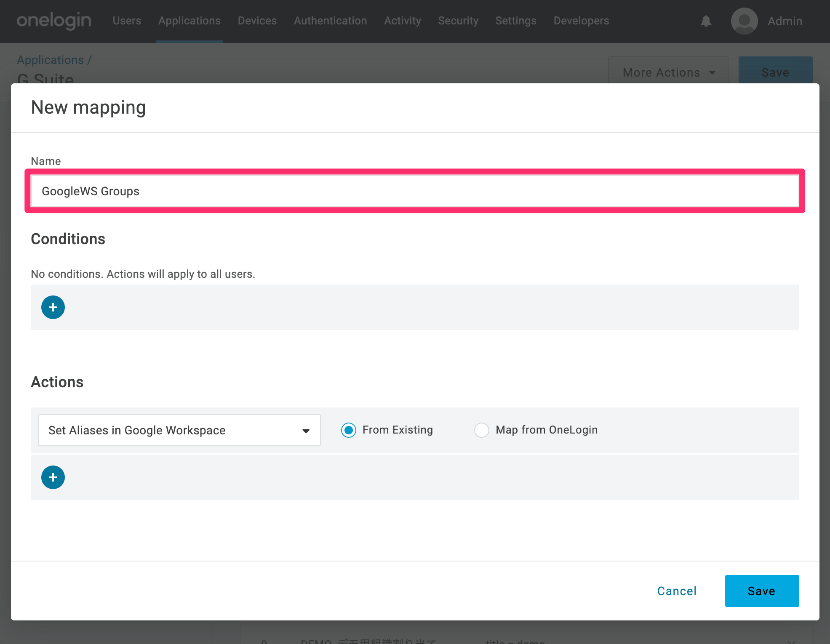Choose Map from OneLogin radio option
Viewport: 830px width, 644px height.
[482, 430]
